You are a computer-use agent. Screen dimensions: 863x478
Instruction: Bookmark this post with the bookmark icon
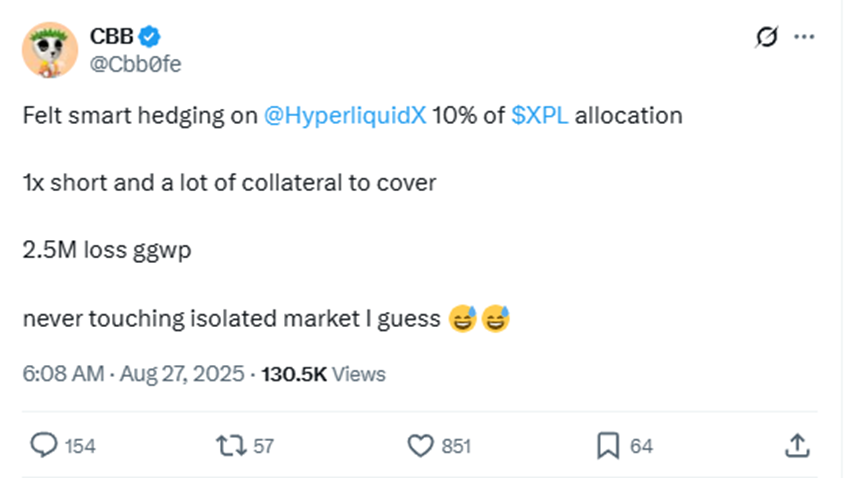tap(607, 445)
